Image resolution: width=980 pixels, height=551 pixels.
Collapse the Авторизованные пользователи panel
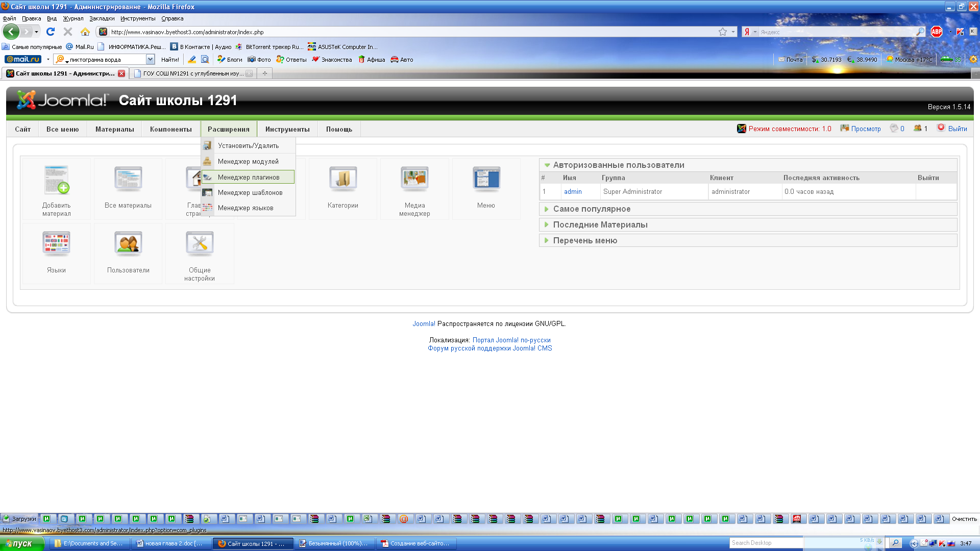click(x=619, y=165)
